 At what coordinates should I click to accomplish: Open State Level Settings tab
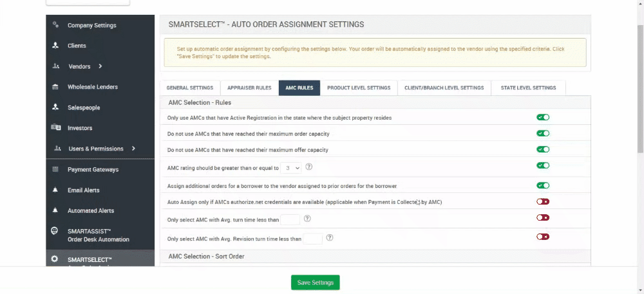tap(528, 87)
